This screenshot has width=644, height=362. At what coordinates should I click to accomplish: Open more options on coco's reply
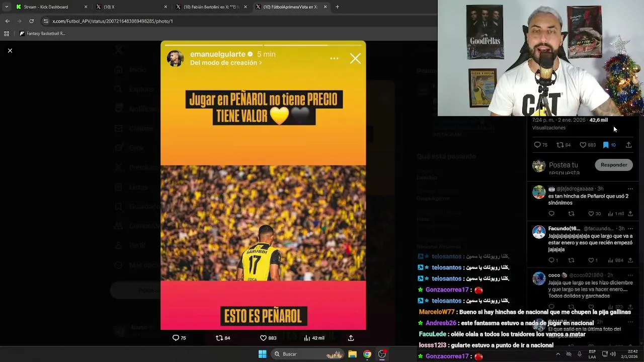(x=630, y=275)
